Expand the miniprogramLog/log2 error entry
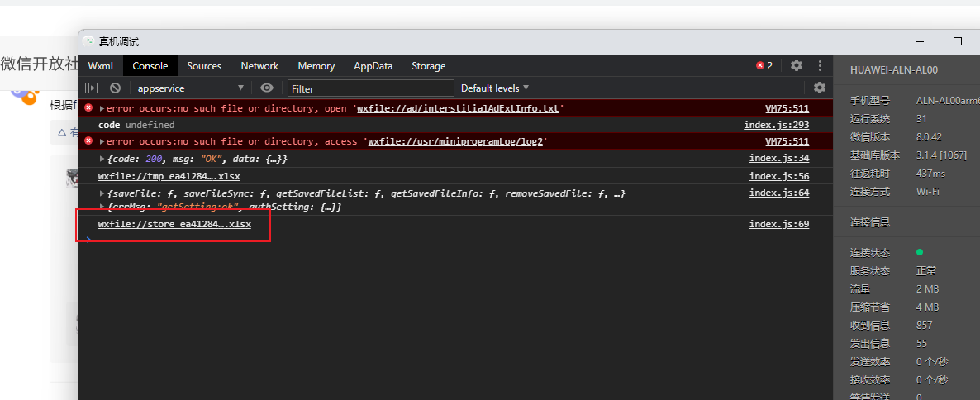Viewport: 980px width, 400px height. [x=102, y=142]
